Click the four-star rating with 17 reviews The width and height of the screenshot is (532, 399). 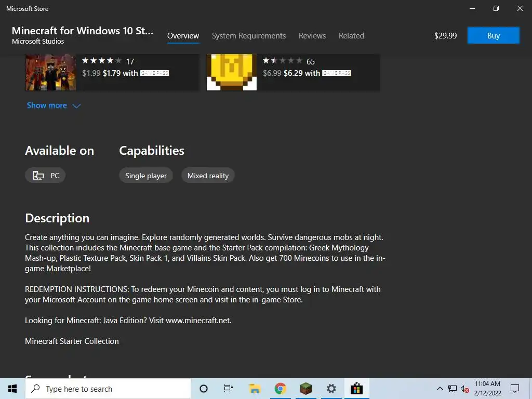tap(108, 61)
